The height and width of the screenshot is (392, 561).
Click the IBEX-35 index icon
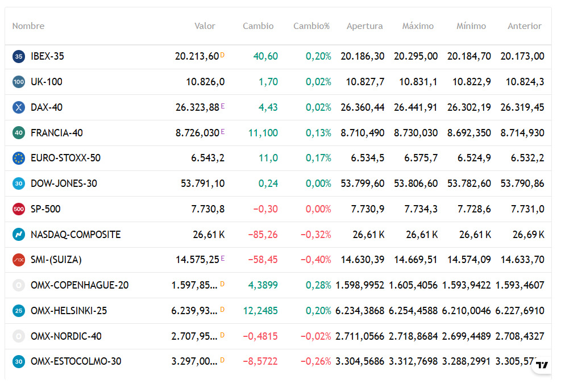tap(19, 56)
